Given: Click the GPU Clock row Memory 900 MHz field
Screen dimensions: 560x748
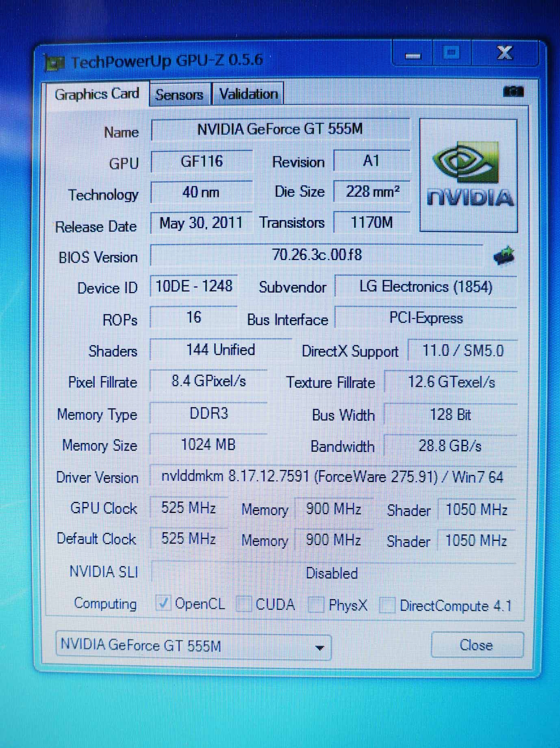Looking at the screenshot, I should tap(334, 509).
